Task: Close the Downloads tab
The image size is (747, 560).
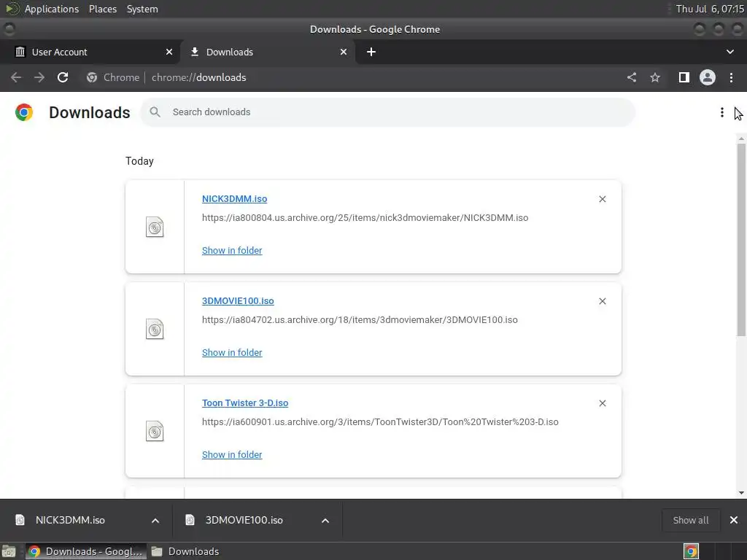Action: pyautogui.click(x=344, y=52)
